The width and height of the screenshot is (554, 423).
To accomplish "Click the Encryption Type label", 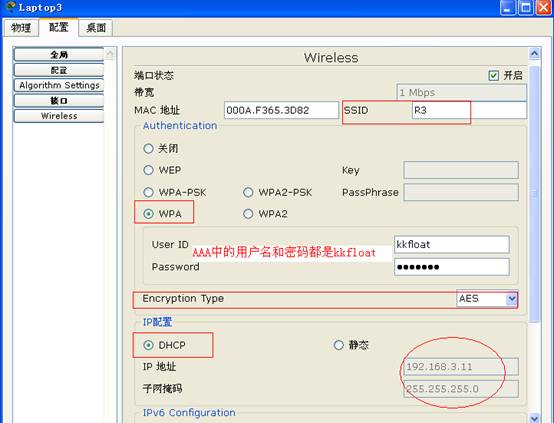I will click(183, 299).
